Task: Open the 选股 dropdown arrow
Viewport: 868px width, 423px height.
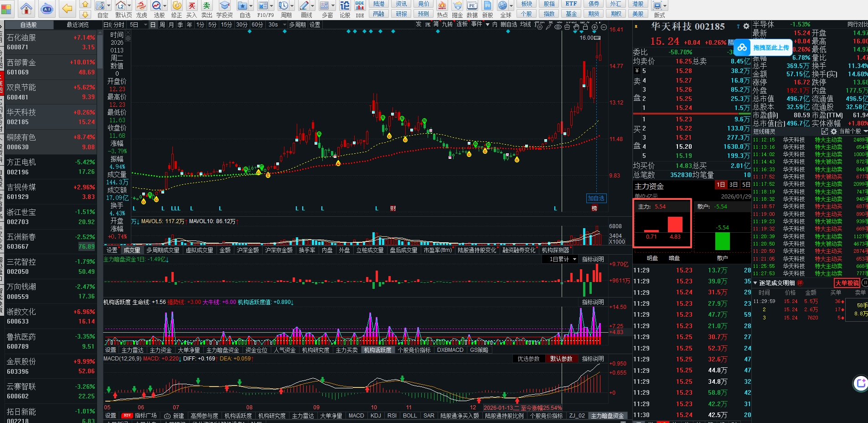Action: click(x=165, y=6)
